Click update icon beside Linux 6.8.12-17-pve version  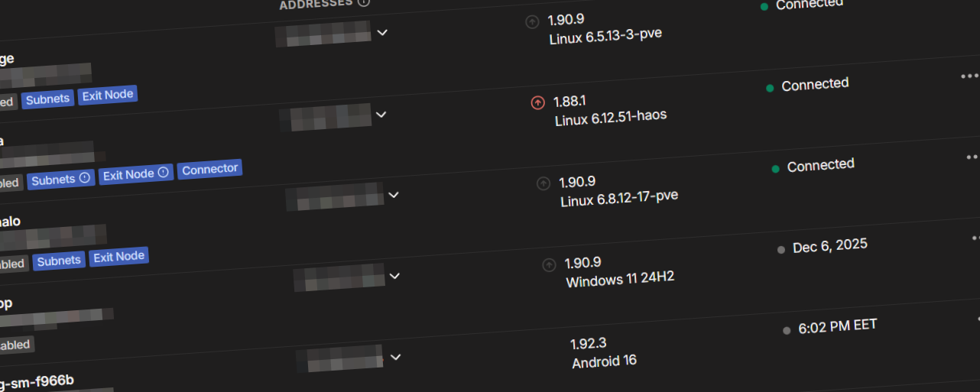[x=543, y=183]
